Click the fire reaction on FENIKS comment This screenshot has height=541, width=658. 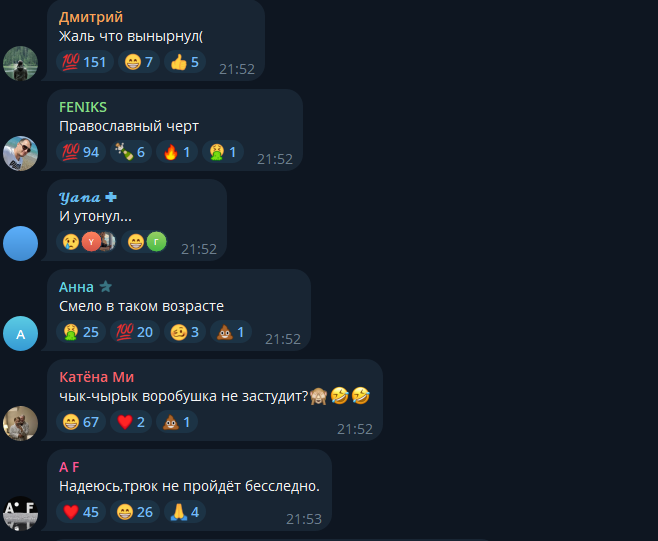tap(177, 152)
